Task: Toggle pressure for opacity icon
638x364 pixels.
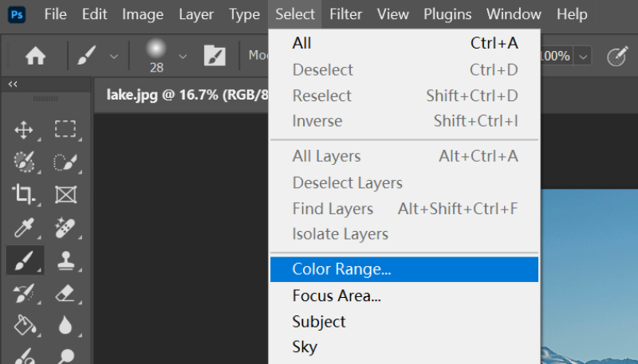Action: pos(617,57)
